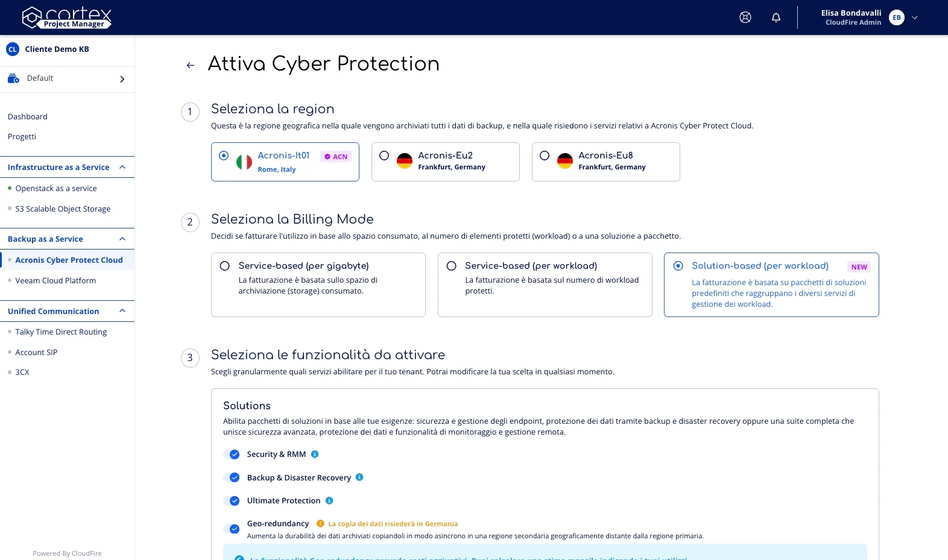Click the Geo-redundancy warning icon
Viewport: 948px width, 560px height.
click(x=320, y=524)
